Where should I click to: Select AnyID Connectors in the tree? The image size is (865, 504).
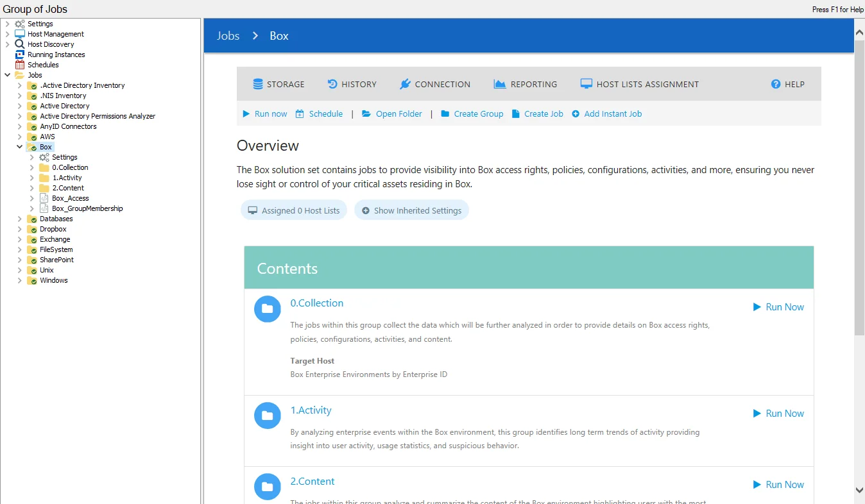(68, 126)
